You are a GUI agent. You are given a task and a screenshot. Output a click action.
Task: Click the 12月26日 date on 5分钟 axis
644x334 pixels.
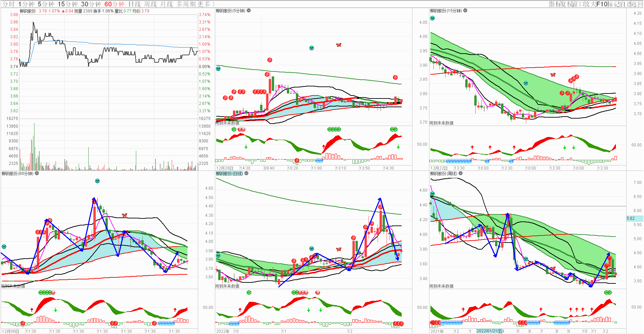(x=225, y=168)
